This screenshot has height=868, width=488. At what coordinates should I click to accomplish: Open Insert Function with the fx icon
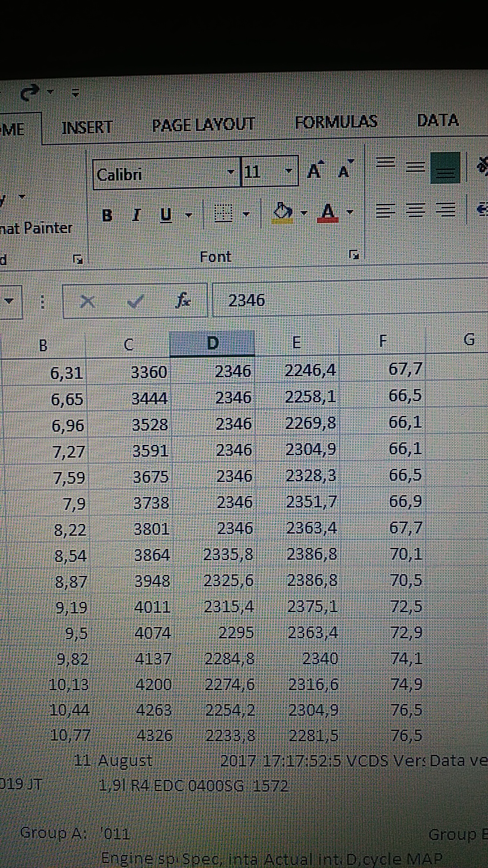(x=183, y=300)
